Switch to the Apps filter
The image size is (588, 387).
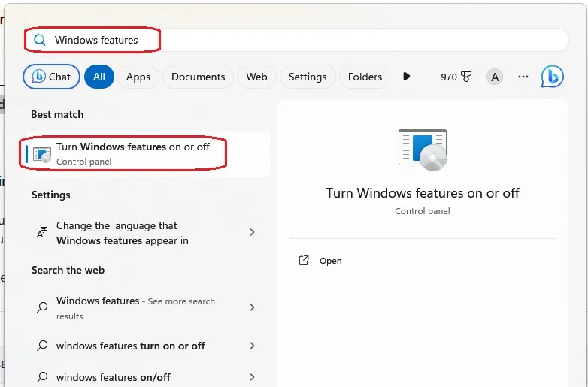coord(138,77)
